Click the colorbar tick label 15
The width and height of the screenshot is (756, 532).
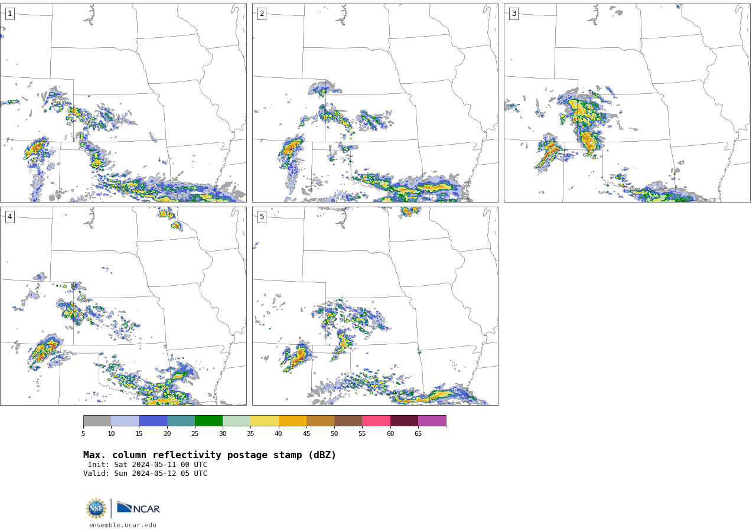pyautogui.click(x=139, y=433)
